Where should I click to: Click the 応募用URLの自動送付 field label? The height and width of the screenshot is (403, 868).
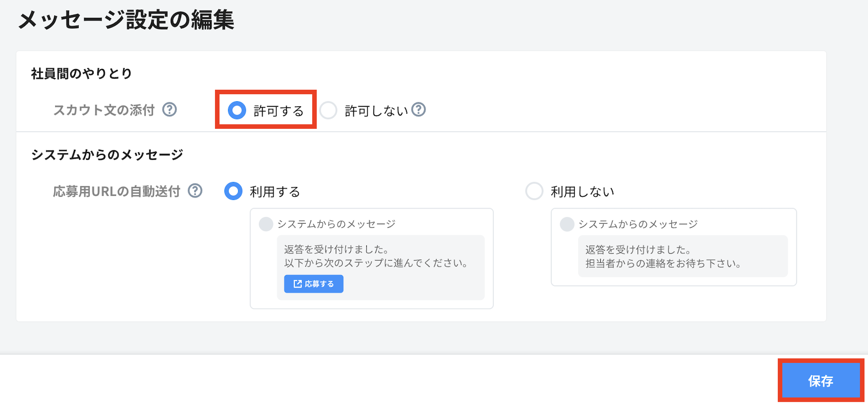point(117,191)
